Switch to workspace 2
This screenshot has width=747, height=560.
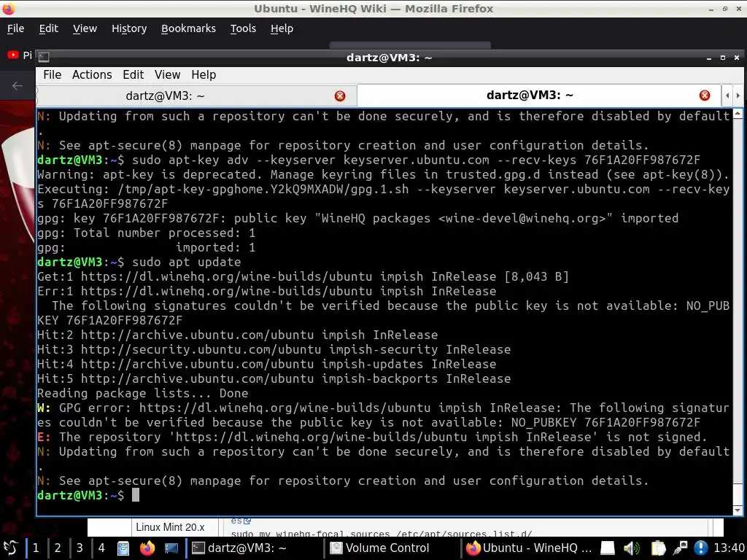58,548
